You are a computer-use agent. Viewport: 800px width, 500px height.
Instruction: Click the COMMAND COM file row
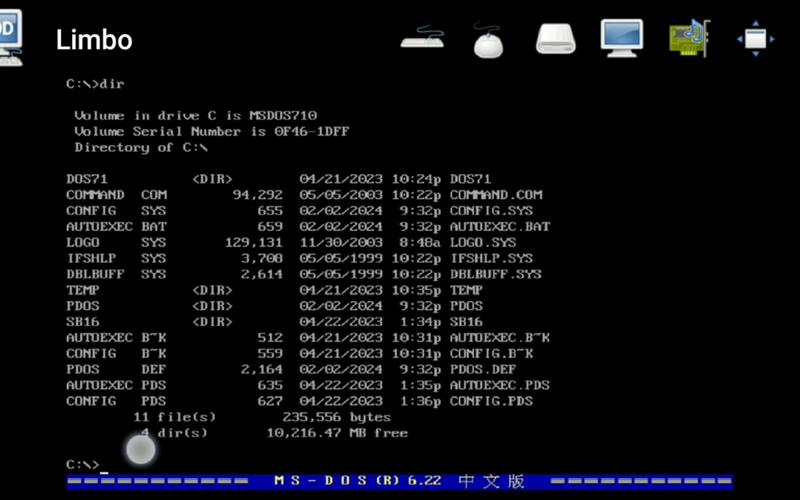305,195
